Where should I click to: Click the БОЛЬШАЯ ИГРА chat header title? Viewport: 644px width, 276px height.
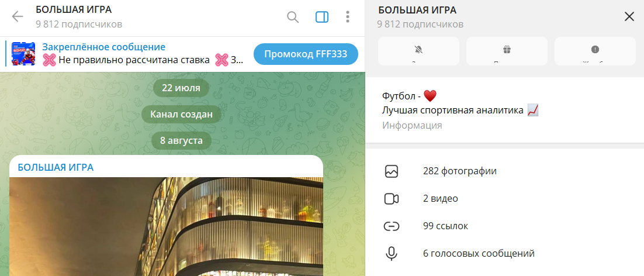point(74,10)
